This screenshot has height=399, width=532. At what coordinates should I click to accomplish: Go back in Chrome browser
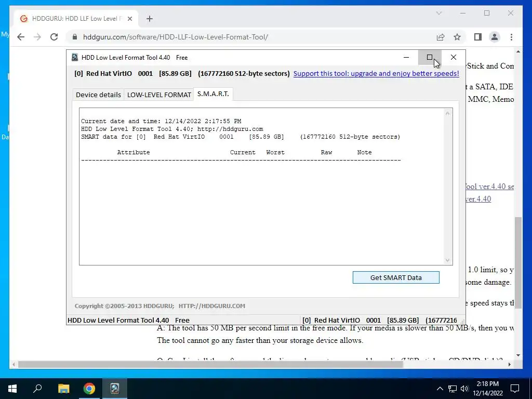click(21, 37)
